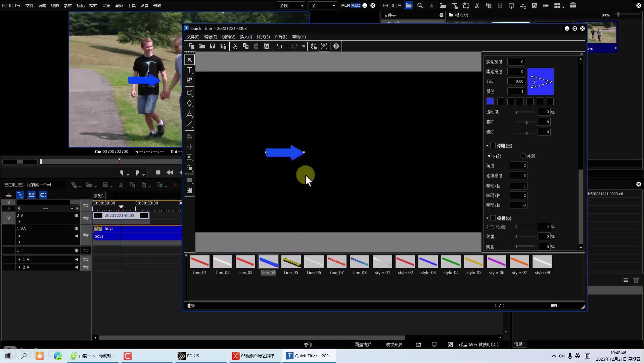
Task: Click the preview icon next to Help button
Action: 324,46
